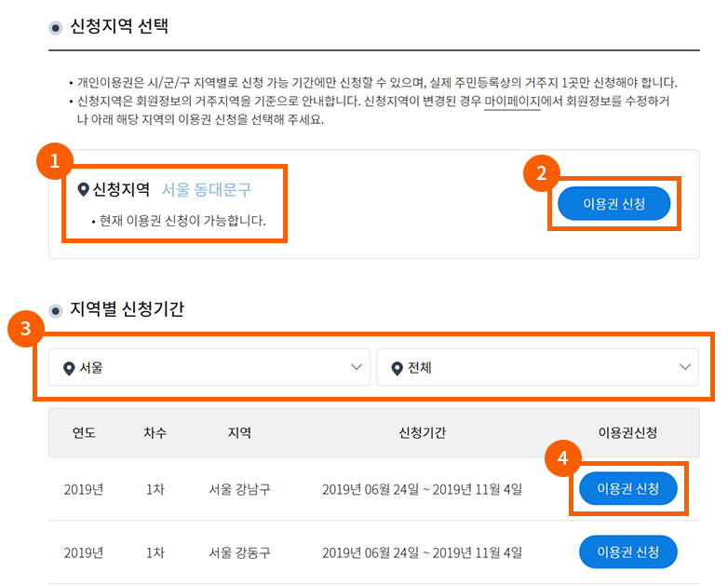
Task: Click the bullet icon before 신청지역 선택
Action: coord(55,28)
